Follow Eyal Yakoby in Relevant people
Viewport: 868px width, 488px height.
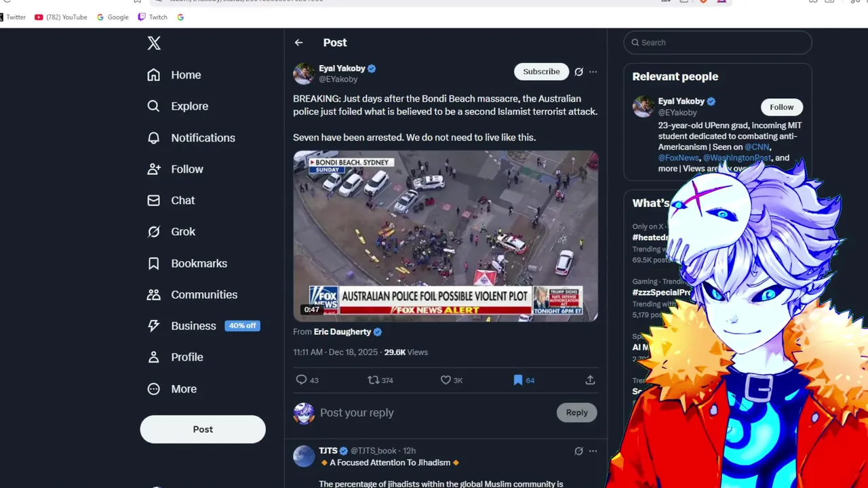[x=781, y=107]
